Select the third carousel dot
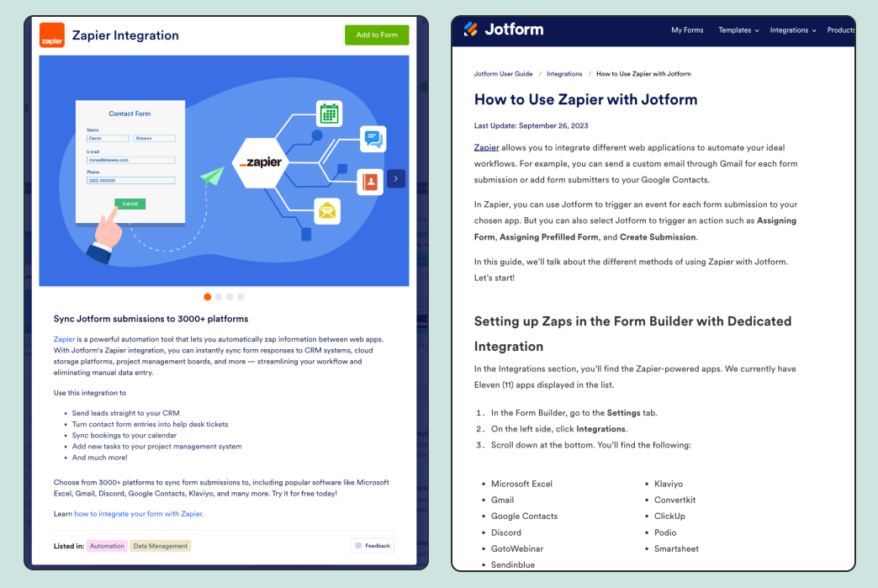878x588 pixels. [x=230, y=297]
